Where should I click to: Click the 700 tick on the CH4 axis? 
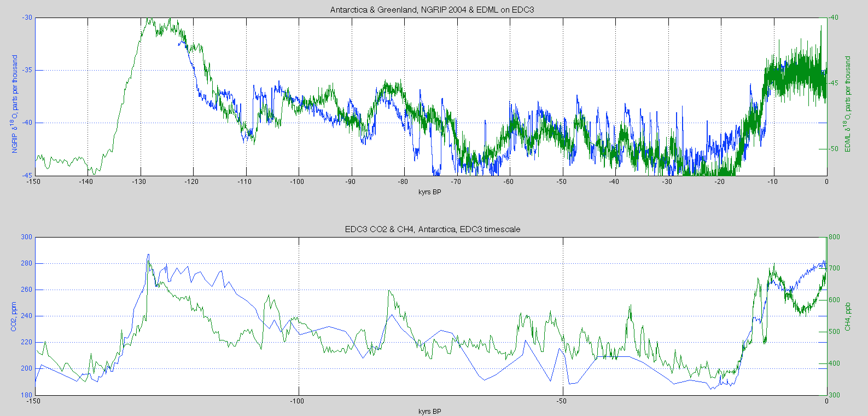[x=835, y=268]
